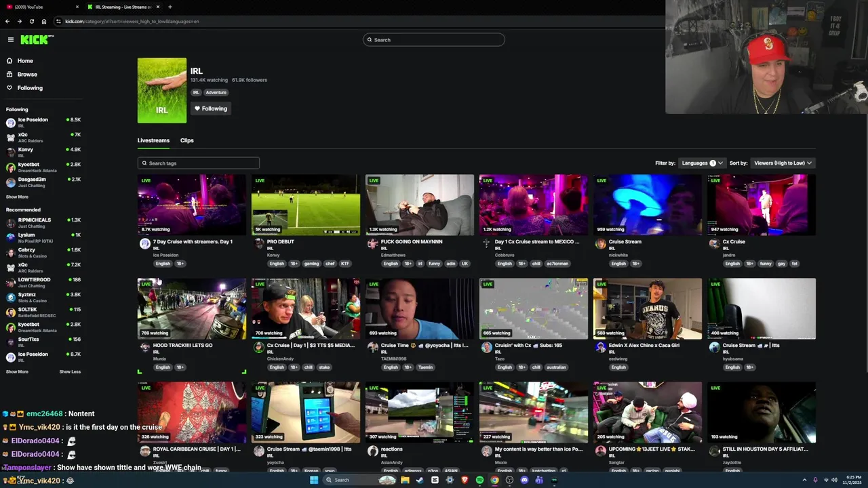The image size is (868, 488).
Task: Click Syztmz avatar in the Recommended list
Action: (11, 298)
